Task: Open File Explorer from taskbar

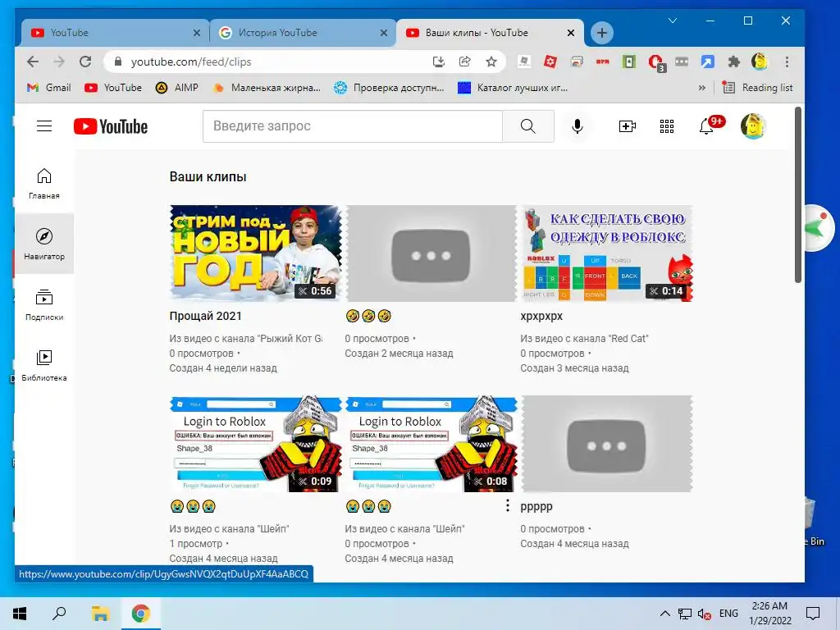Action: 100,614
